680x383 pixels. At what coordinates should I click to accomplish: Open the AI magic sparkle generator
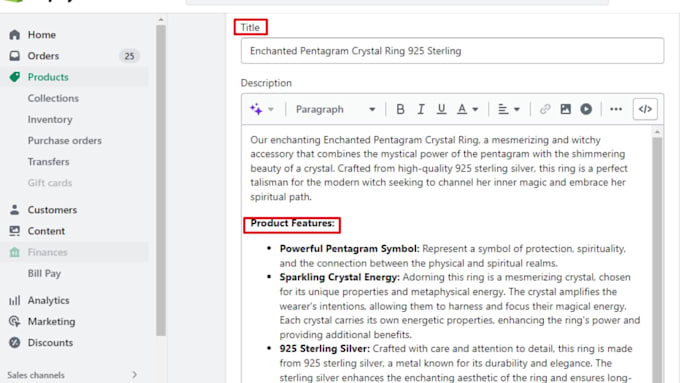coord(256,109)
